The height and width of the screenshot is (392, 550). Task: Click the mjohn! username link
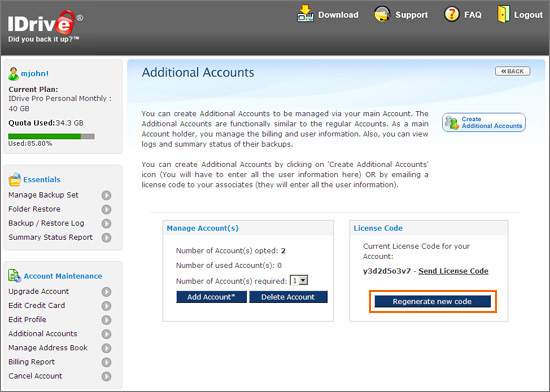tap(35, 74)
